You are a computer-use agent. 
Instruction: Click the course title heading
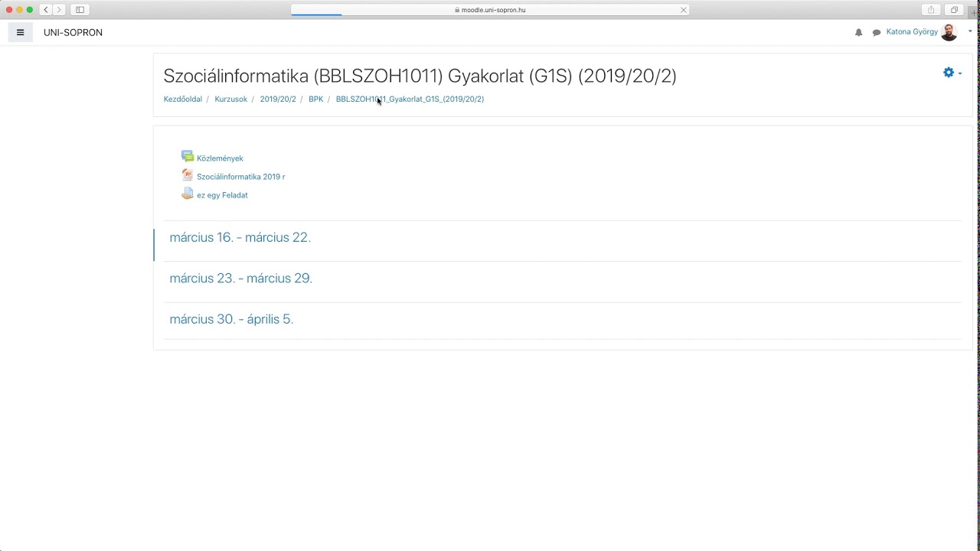click(x=420, y=76)
